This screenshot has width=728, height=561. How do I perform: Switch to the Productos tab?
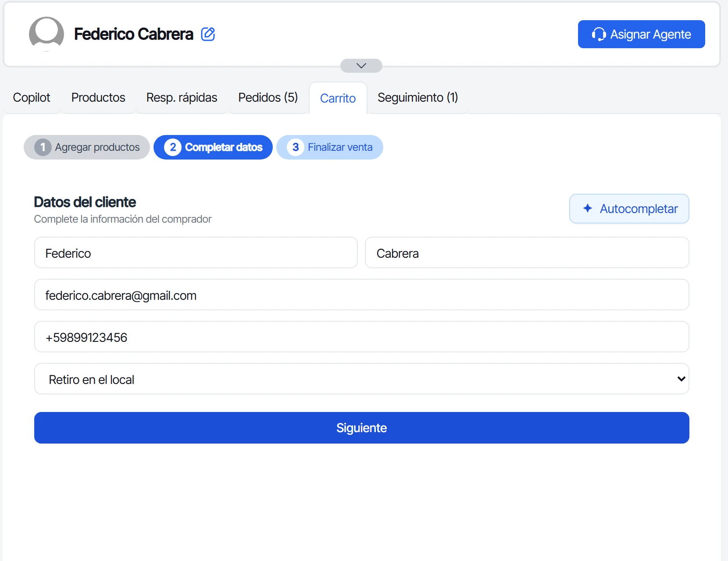point(98,97)
